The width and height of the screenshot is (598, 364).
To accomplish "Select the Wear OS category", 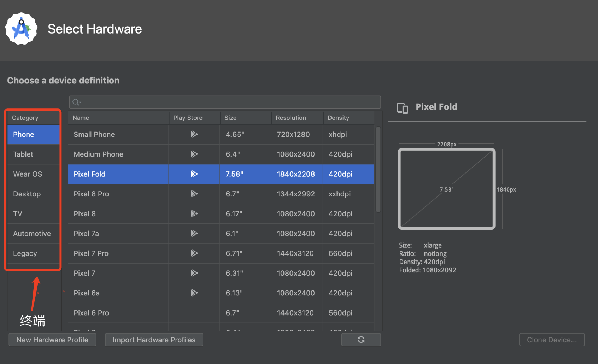I will (34, 174).
